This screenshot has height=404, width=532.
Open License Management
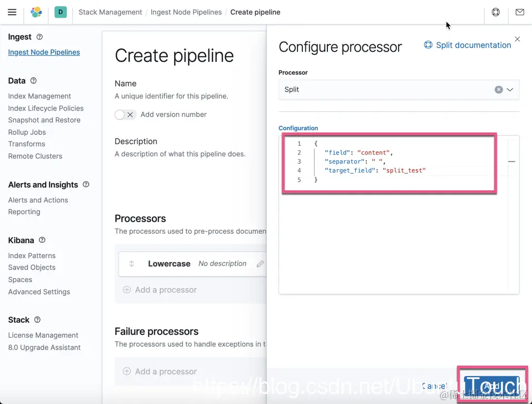(43, 335)
